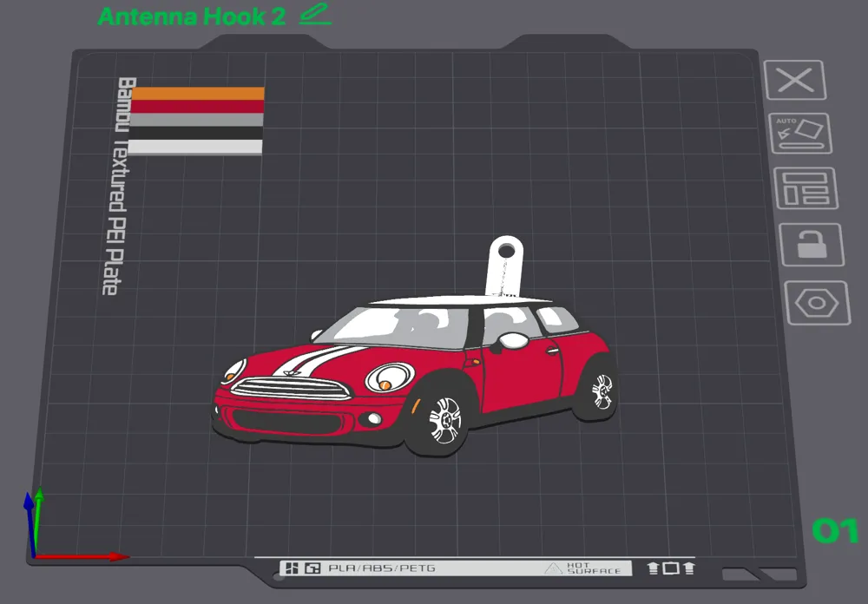Viewport: 868px width, 604px height.
Task: Toggle the plate lock icon
Action: click(812, 245)
